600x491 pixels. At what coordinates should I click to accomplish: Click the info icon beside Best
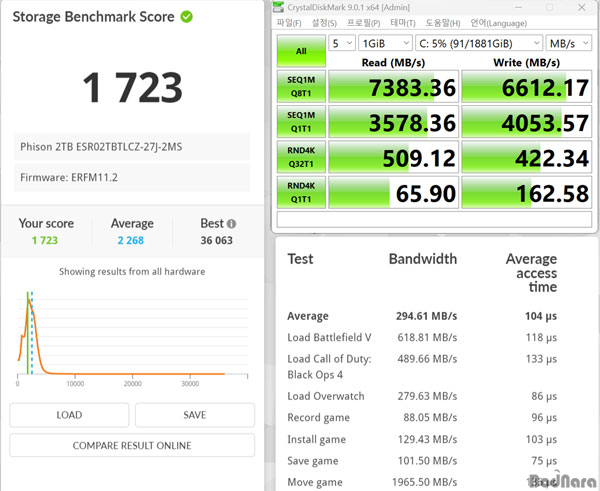[x=232, y=224]
